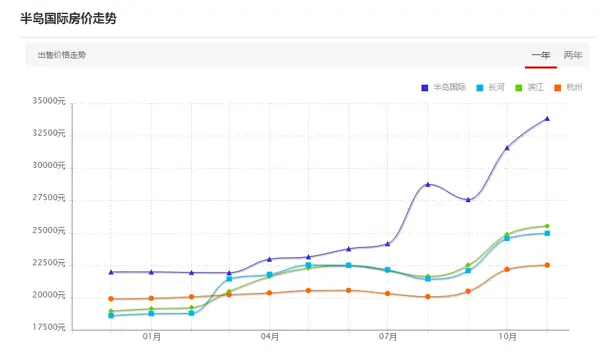Toggle the 杭州 series legend label
The width and height of the screenshot is (600, 360).
pos(574,88)
